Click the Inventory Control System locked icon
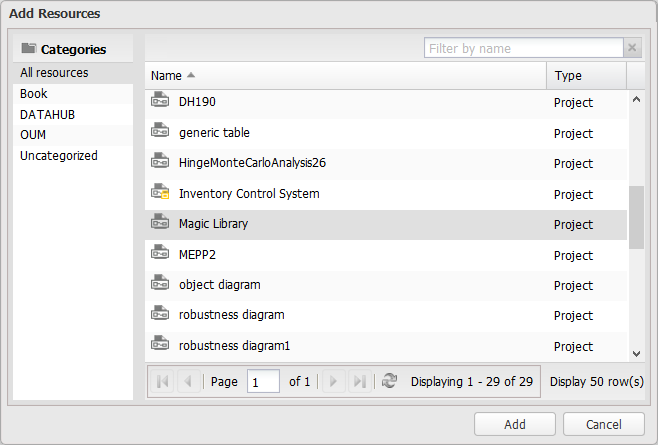This screenshot has height=445, width=658. tap(160, 193)
